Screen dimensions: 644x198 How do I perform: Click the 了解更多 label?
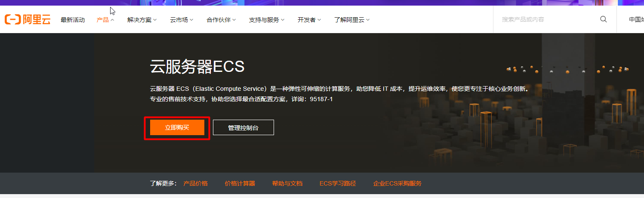163,183
